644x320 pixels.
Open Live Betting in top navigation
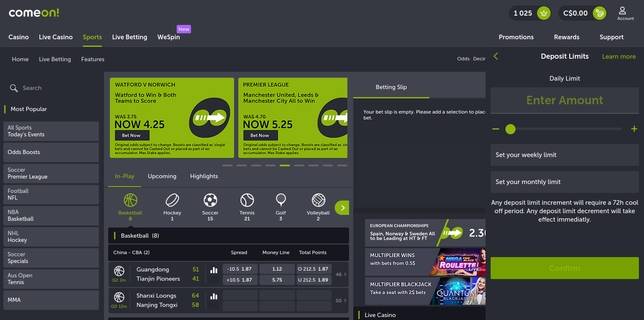(130, 37)
